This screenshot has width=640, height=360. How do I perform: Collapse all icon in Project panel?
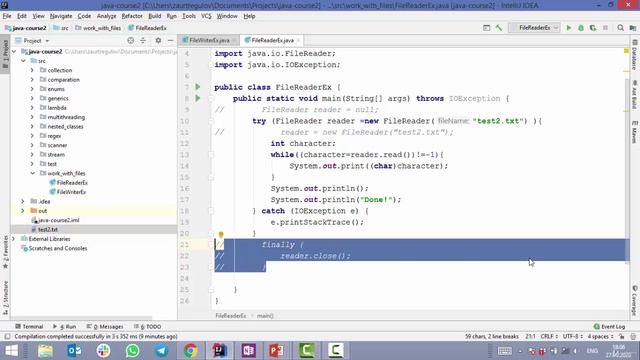tap(143, 40)
